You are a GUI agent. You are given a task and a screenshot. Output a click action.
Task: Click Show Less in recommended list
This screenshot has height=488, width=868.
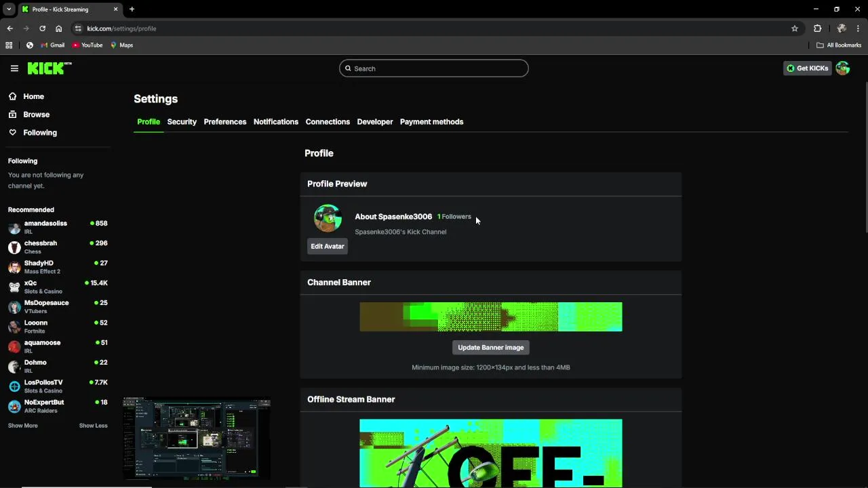coord(93,426)
